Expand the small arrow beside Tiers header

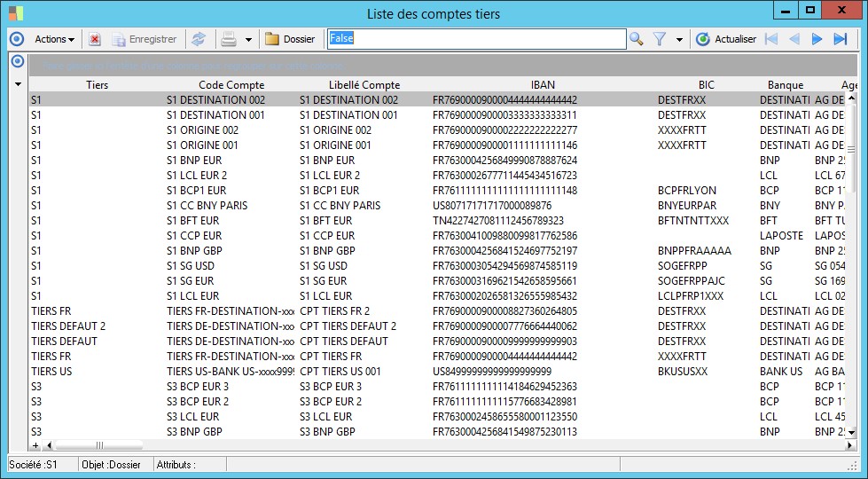pos(18,84)
